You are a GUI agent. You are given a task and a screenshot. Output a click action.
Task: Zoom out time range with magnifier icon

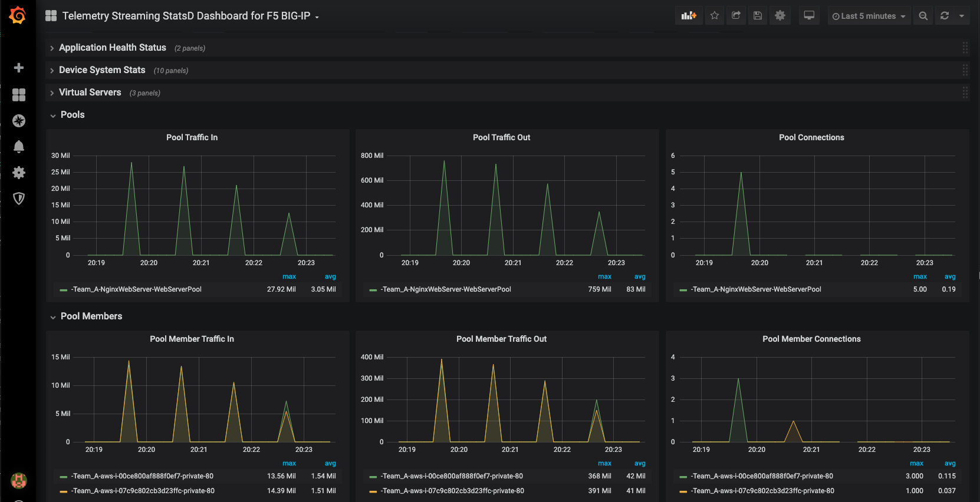pos(923,16)
